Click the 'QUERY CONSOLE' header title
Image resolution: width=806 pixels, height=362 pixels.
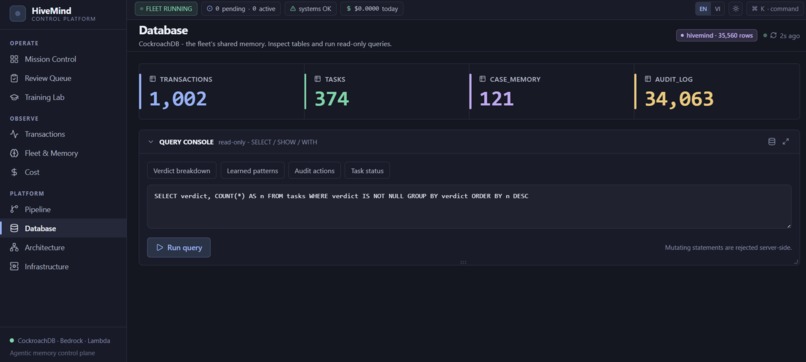click(186, 142)
